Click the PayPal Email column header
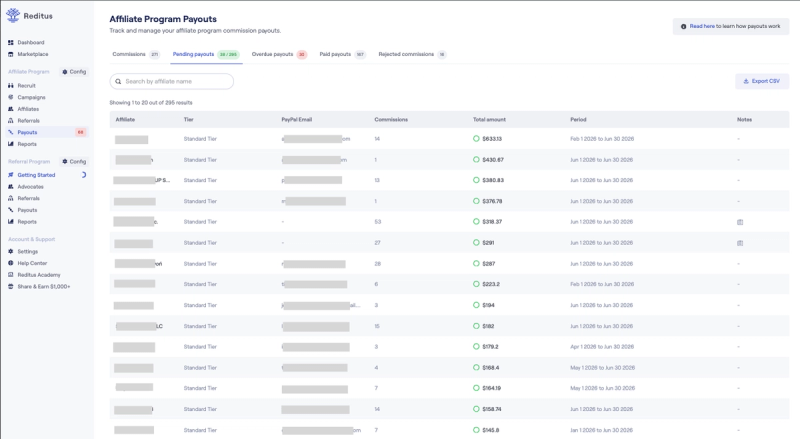Viewport: 800px width, 439px height. [x=297, y=119]
